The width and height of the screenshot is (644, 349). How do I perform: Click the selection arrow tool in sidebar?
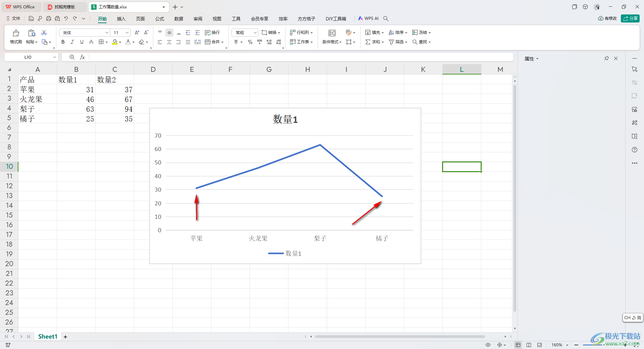[635, 69]
